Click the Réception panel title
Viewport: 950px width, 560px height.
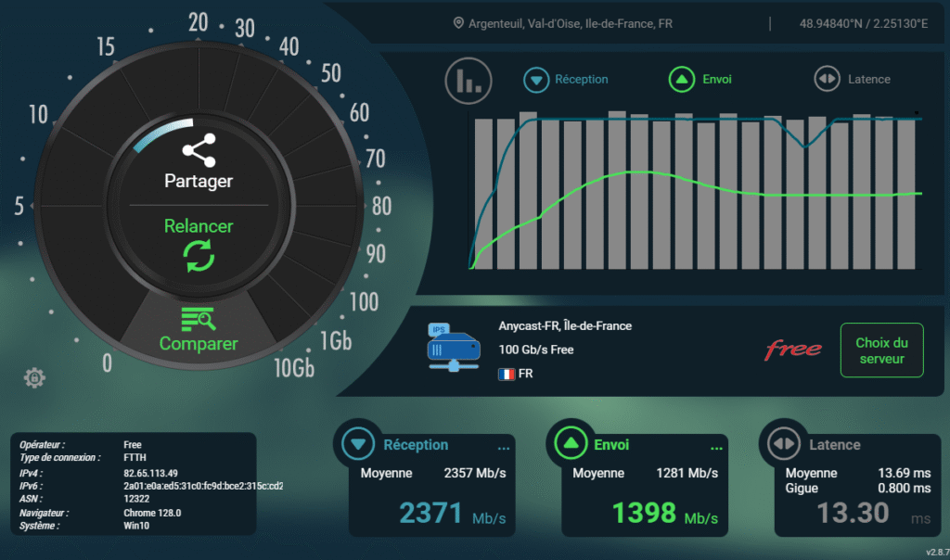[x=416, y=445]
